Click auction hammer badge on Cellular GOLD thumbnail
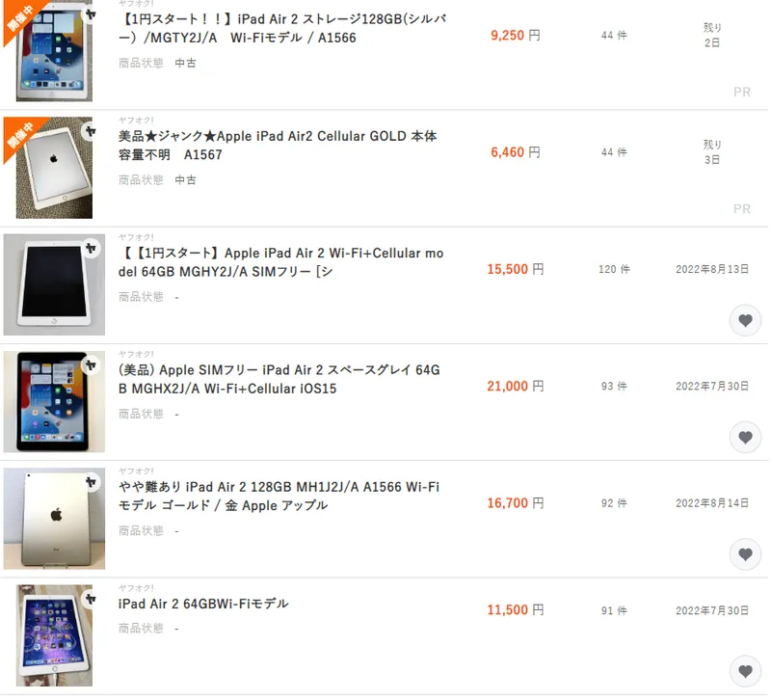The width and height of the screenshot is (771, 700). [90, 131]
